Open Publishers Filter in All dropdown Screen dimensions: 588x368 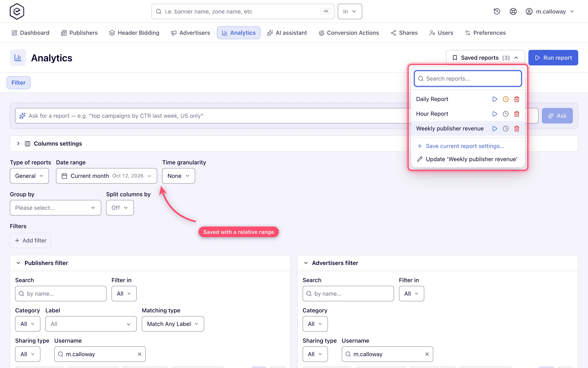(x=124, y=294)
